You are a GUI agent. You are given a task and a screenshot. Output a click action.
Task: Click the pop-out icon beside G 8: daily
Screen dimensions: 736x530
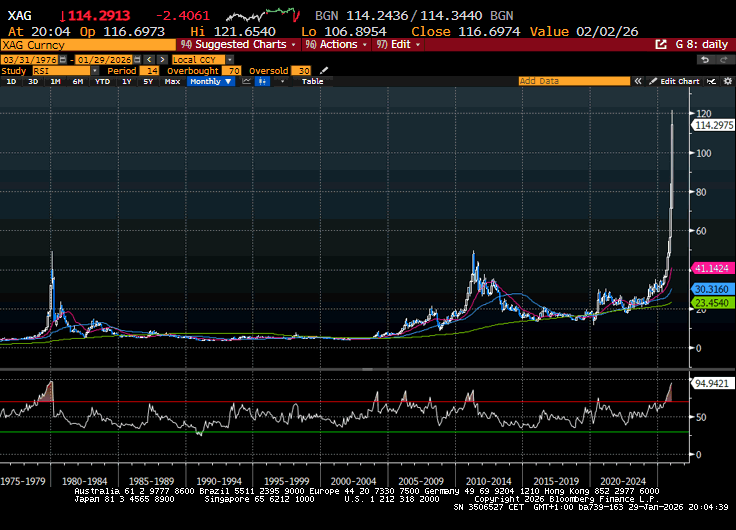660,45
